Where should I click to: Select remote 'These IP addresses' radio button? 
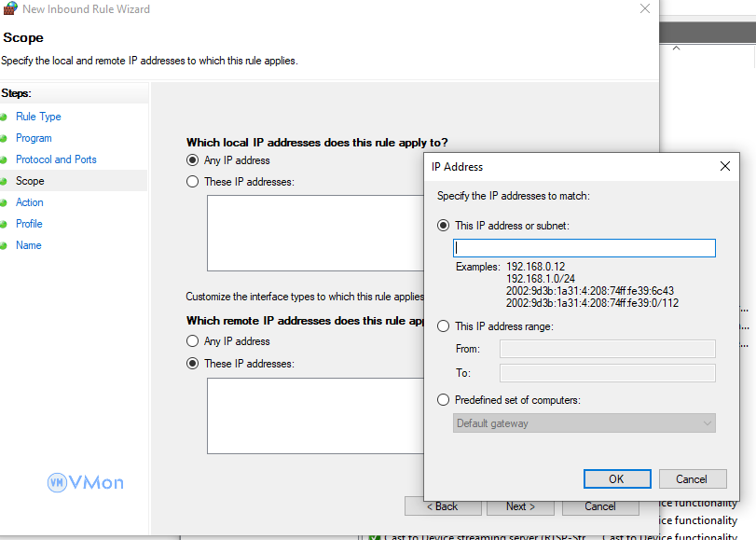pyautogui.click(x=193, y=364)
